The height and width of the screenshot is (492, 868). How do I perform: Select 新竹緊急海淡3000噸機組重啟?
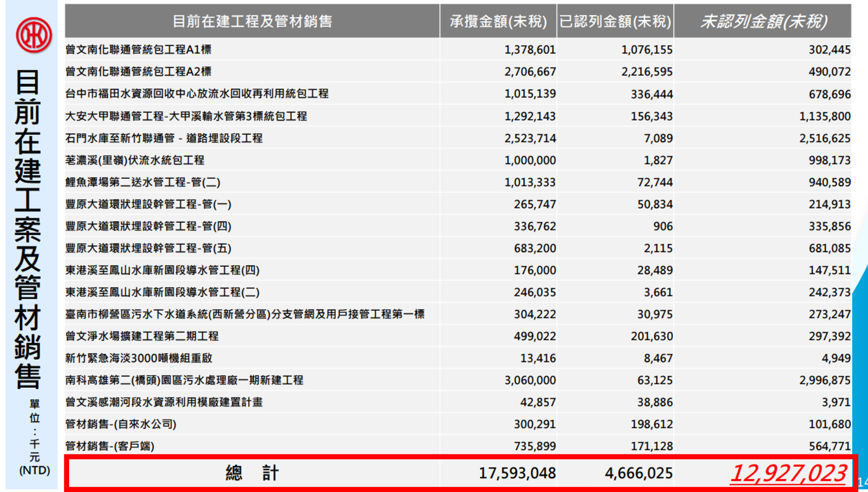(x=138, y=358)
